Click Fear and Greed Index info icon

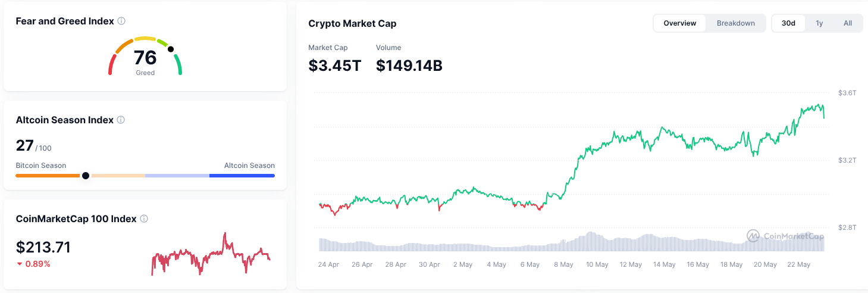121,21
